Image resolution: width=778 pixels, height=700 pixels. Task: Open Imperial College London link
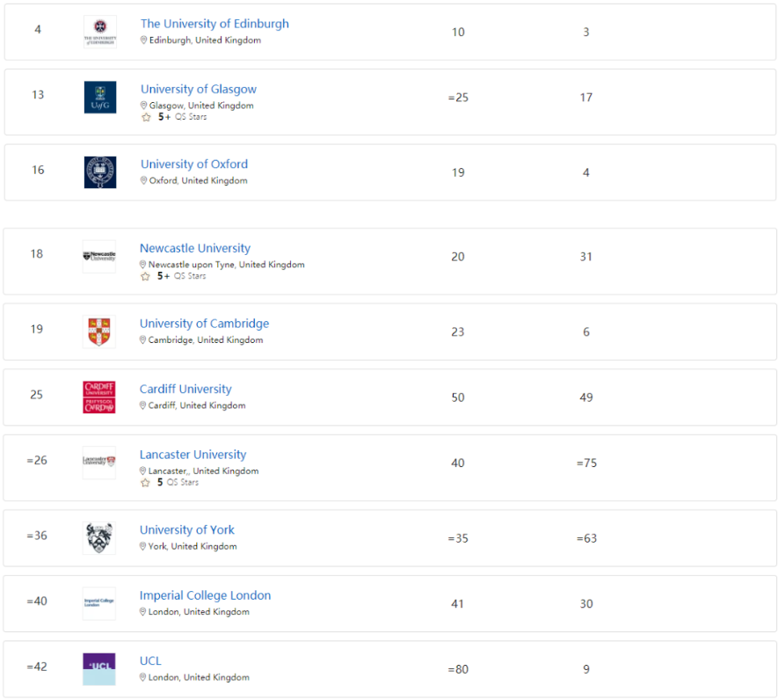205,595
